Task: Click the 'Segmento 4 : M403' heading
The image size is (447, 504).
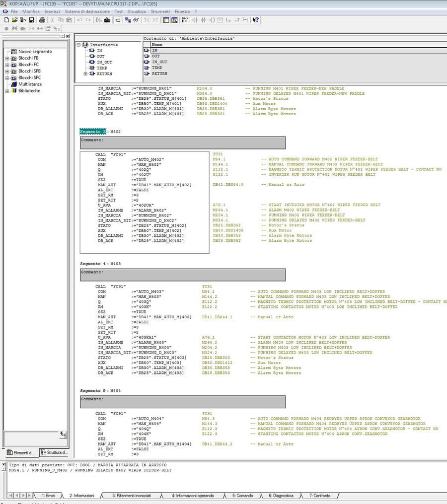Action: tap(100, 264)
